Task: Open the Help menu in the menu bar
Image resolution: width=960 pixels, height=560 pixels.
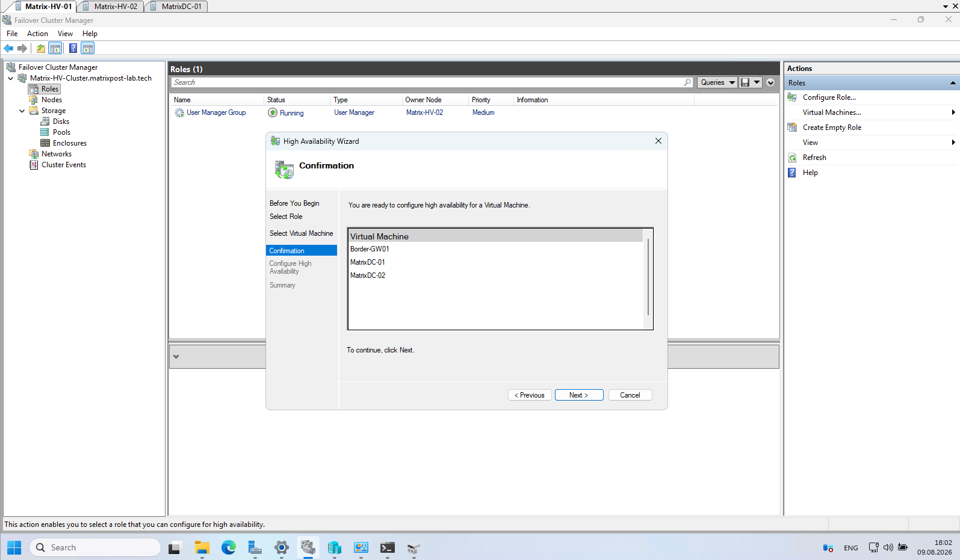Action: pyautogui.click(x=90, y=34)
